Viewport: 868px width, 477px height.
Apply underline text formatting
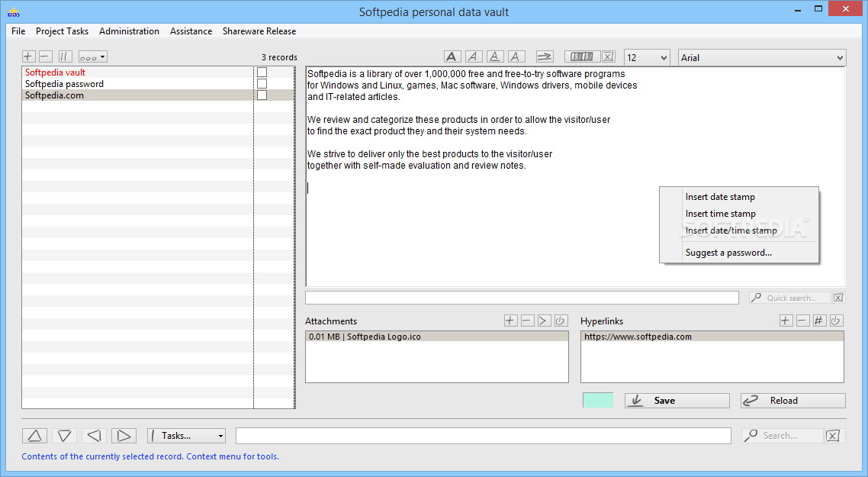point(495,56)
